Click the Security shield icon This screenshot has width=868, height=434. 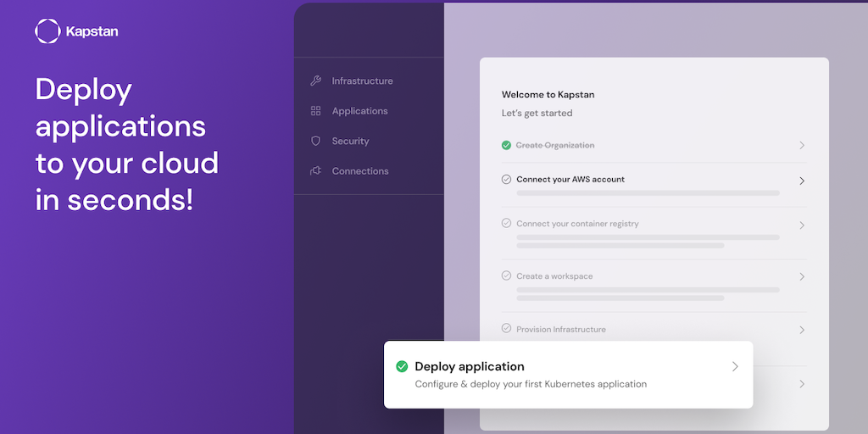tap(316, 141)
